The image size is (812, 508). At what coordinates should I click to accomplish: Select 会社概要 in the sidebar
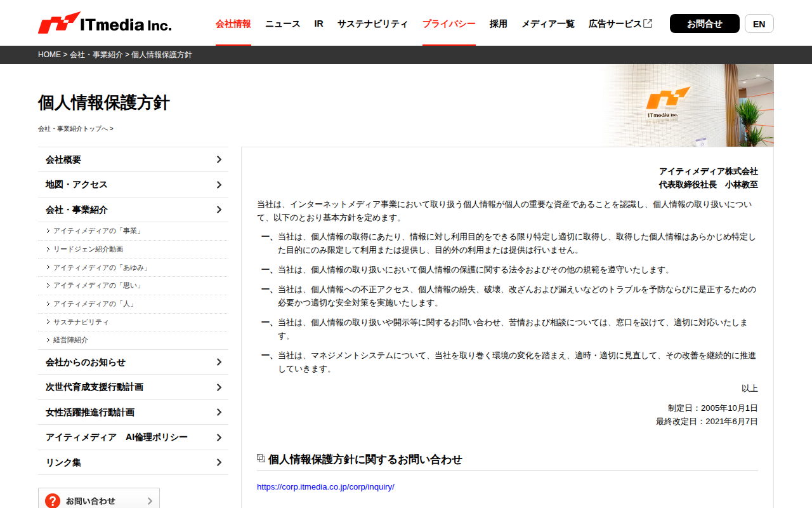133,159
